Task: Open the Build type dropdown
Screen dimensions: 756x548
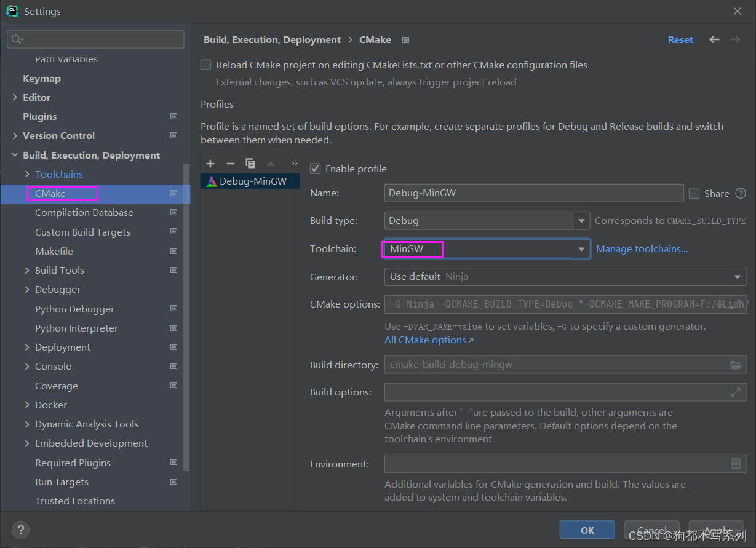Action: coord(581,220)
